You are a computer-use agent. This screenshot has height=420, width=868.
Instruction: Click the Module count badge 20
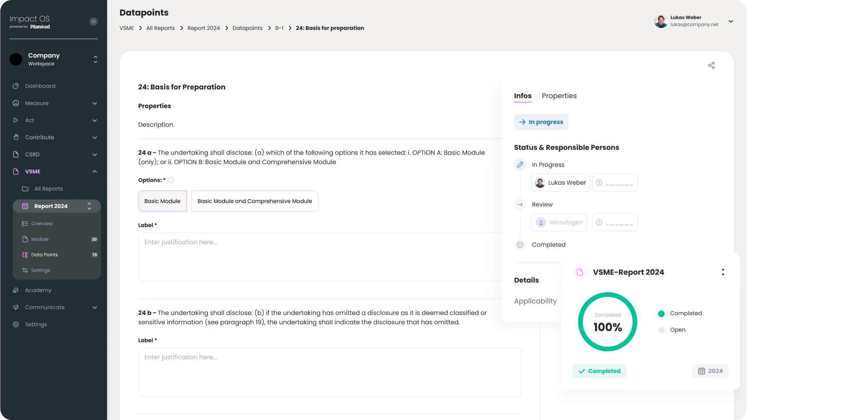point(94,239)
